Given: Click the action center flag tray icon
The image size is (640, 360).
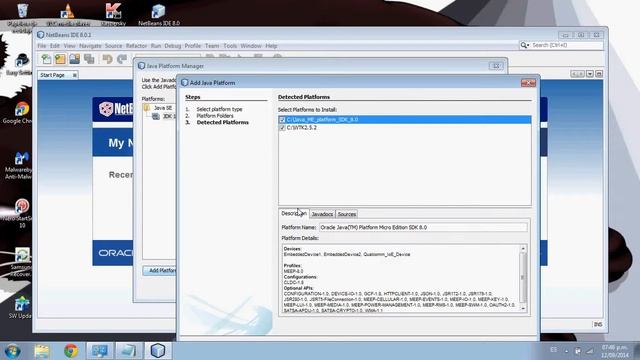Looking at the screenshot, I should (578, 351).
